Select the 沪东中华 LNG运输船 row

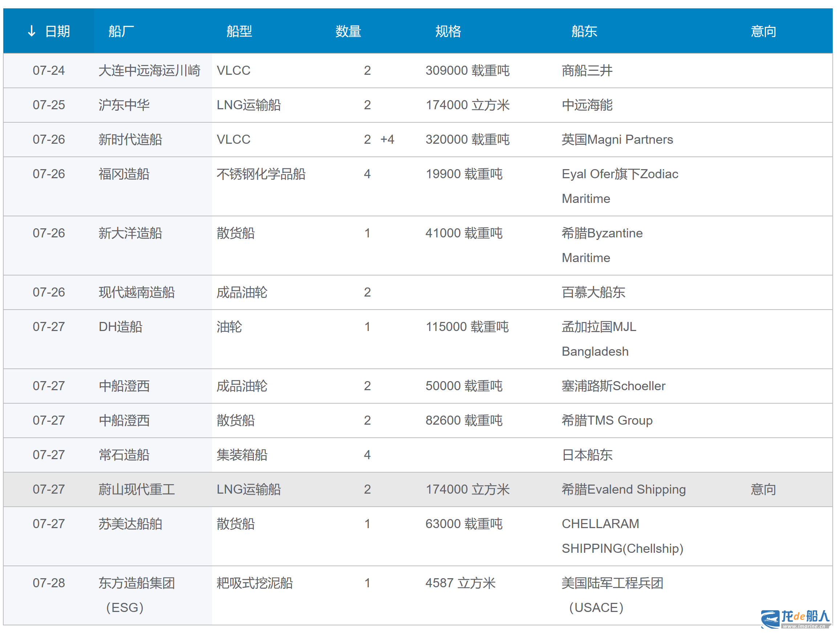[x=249, y=105]
